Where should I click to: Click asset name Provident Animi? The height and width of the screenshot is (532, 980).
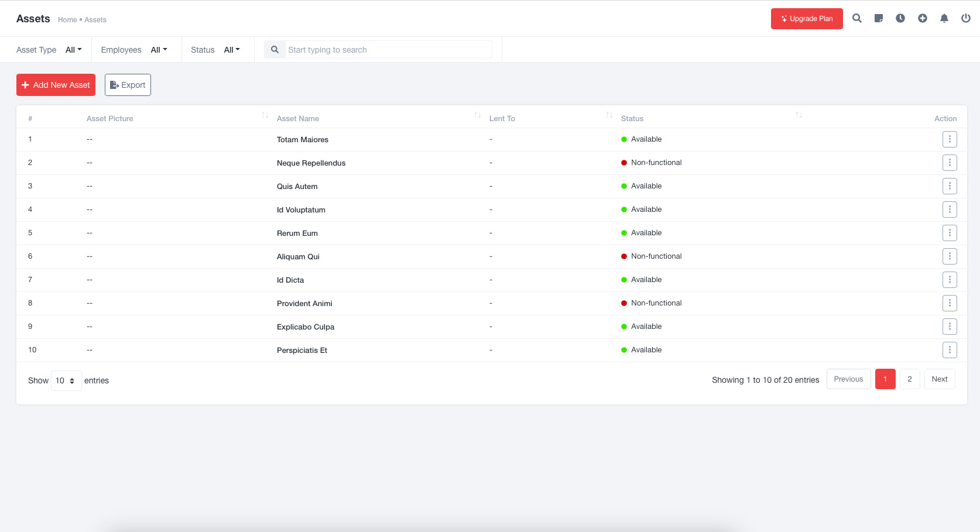(304, 303)
